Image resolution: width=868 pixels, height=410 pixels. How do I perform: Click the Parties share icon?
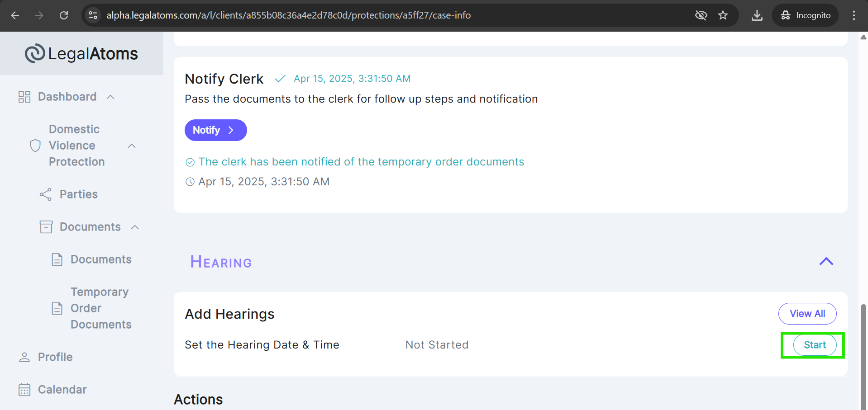pos(46,194)
